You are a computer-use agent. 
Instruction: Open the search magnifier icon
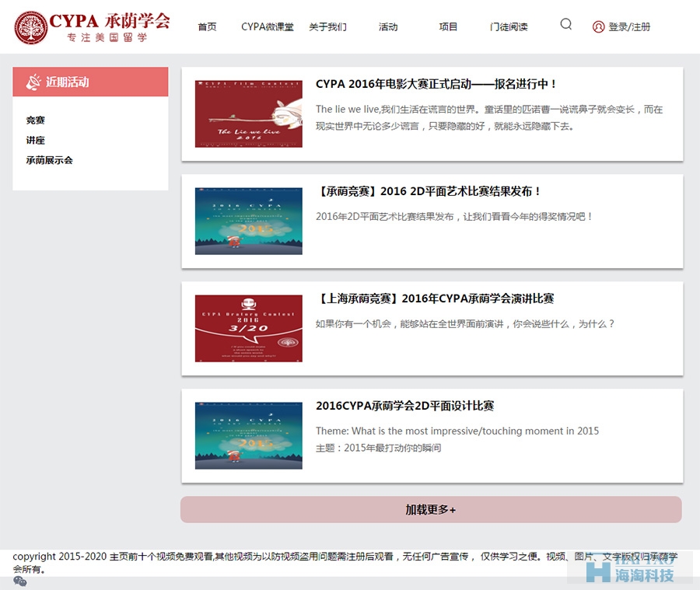[565, 24]
